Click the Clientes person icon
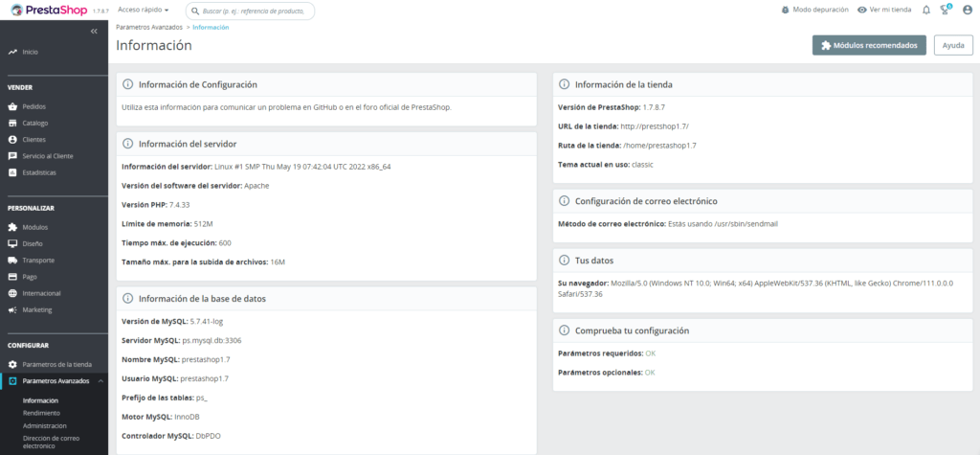 [12, 140]
